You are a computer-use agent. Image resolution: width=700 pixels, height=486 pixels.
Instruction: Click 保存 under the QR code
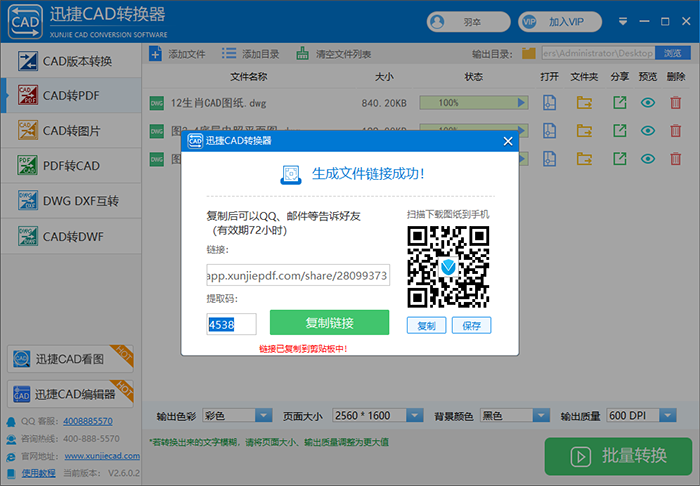(x=471, y=325)
